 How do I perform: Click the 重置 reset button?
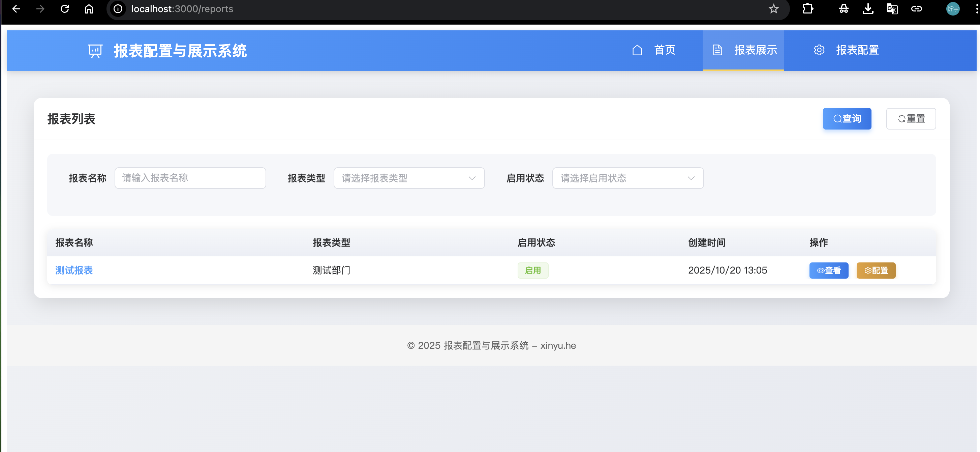coord(911,119)
